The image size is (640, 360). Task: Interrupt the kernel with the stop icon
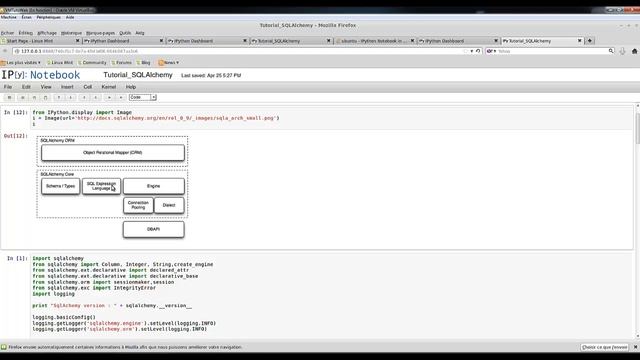(x=121, y=98)
